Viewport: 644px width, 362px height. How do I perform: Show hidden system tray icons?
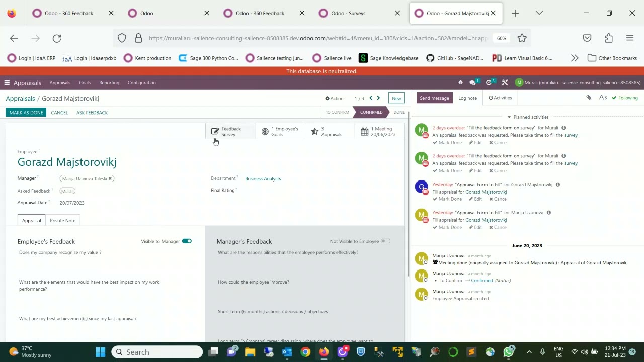[529, 352]
